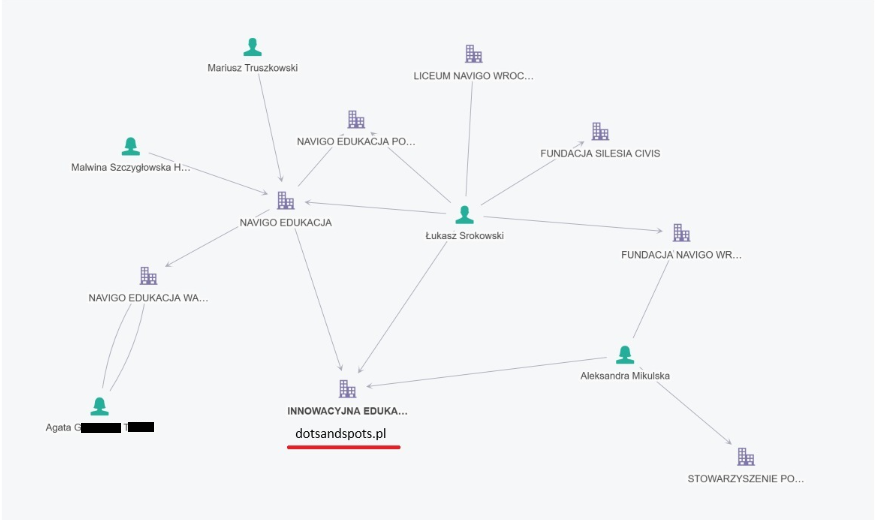877x520 pixels.
Task: Click the Łukasz Srokowski name label
Action: pos(464,236)
